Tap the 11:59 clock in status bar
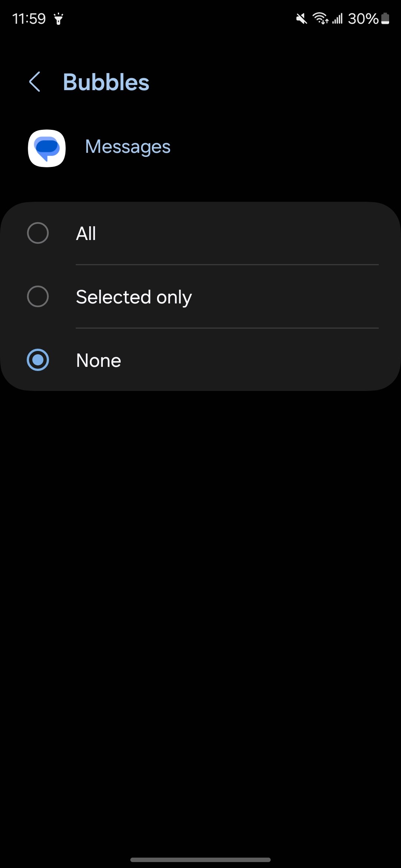Image resolution: width=401 pixels, height=868 pixels. click(x=29, y=19)
